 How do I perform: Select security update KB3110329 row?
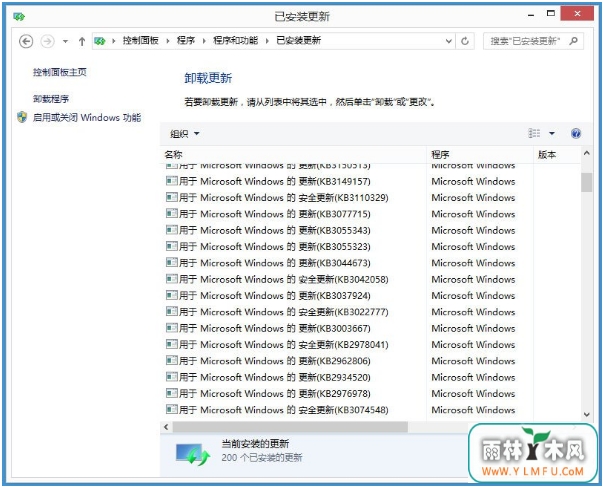(x=370, y=198)
